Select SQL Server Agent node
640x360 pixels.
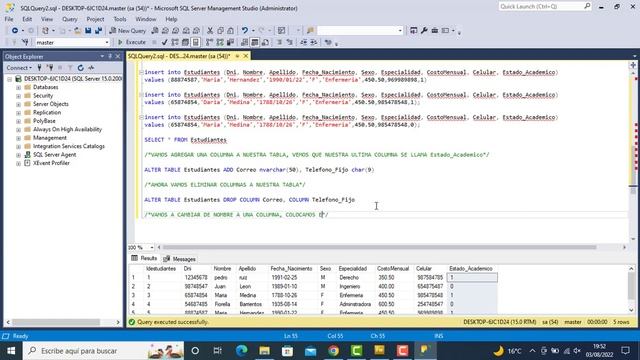tap(54, 155)
